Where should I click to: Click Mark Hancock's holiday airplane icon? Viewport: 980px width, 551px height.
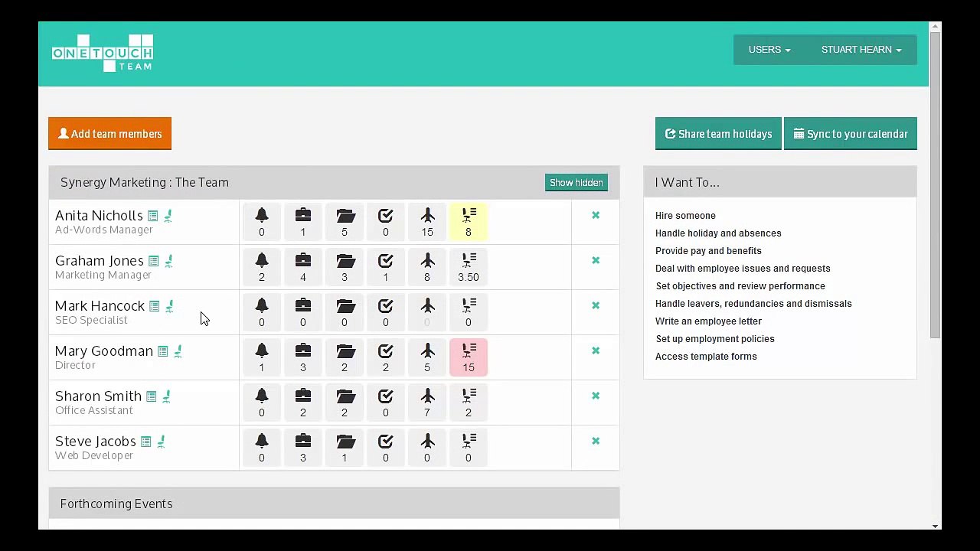click(x=427, y=312)
